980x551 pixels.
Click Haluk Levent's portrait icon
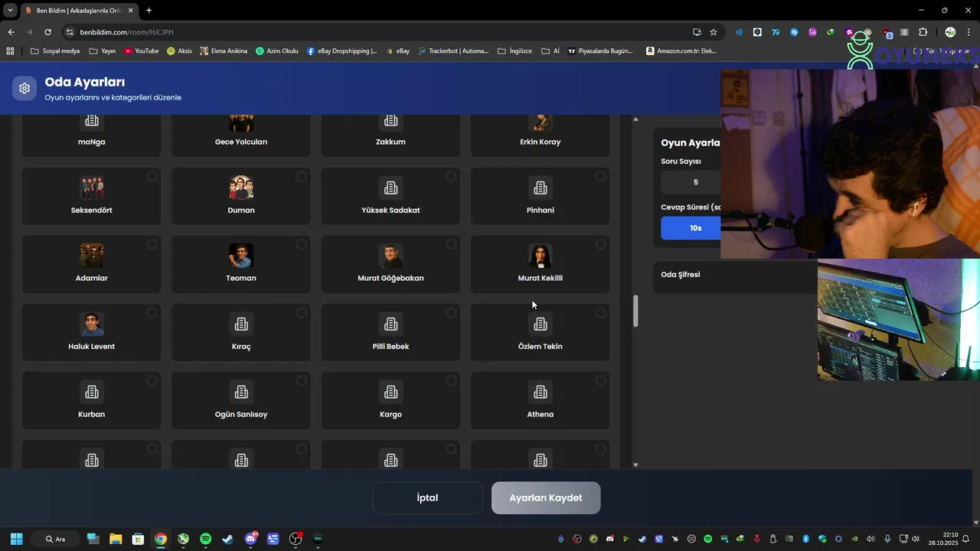tap(92, 324)
